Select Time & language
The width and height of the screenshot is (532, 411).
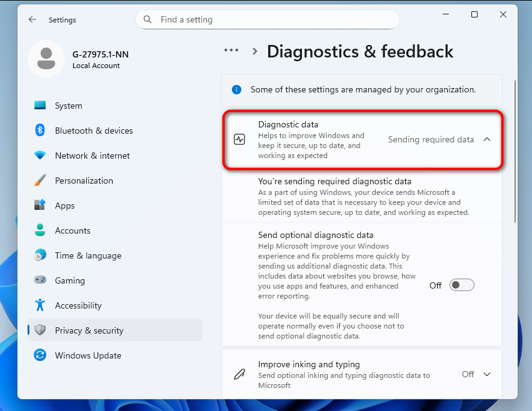coord(115,255)
